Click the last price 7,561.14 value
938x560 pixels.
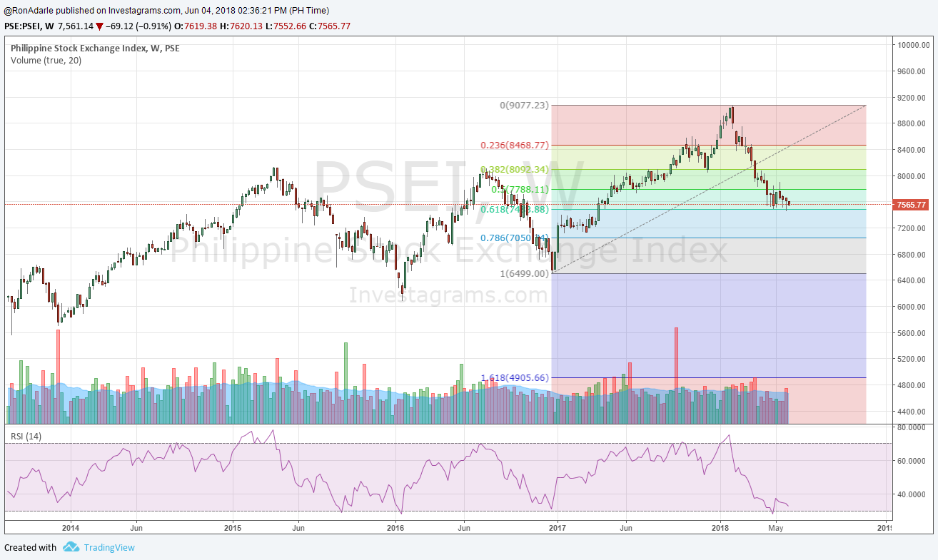pos(76,26)
